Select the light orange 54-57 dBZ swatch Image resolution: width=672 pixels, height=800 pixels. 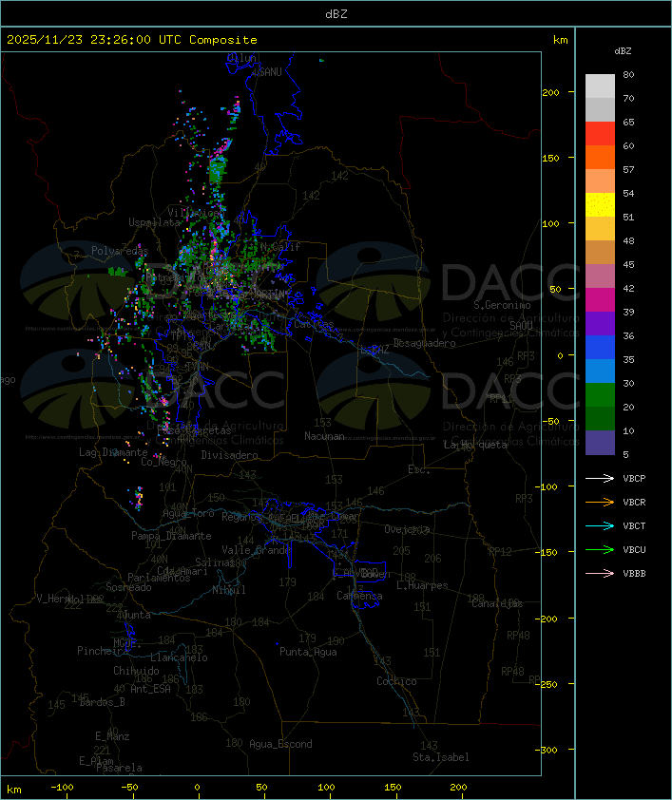click(600, 181)
